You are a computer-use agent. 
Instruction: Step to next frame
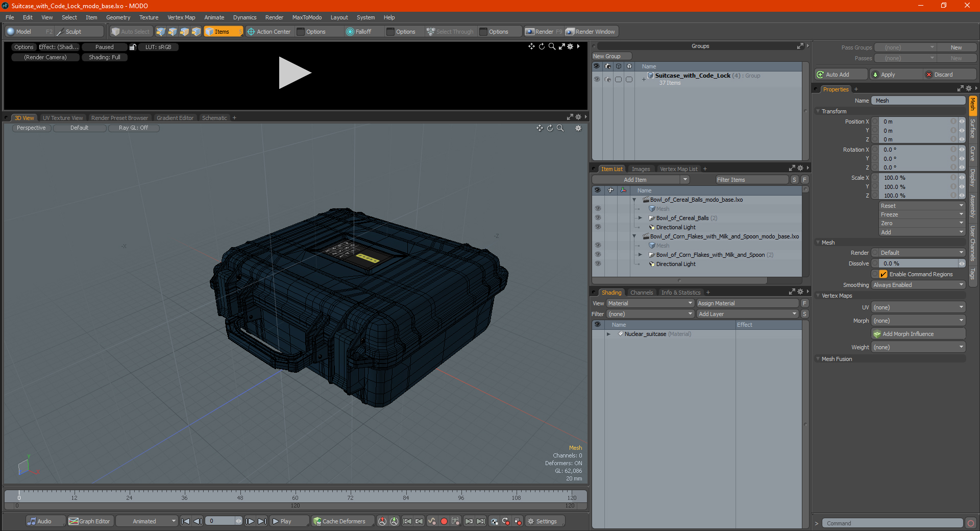250,521
